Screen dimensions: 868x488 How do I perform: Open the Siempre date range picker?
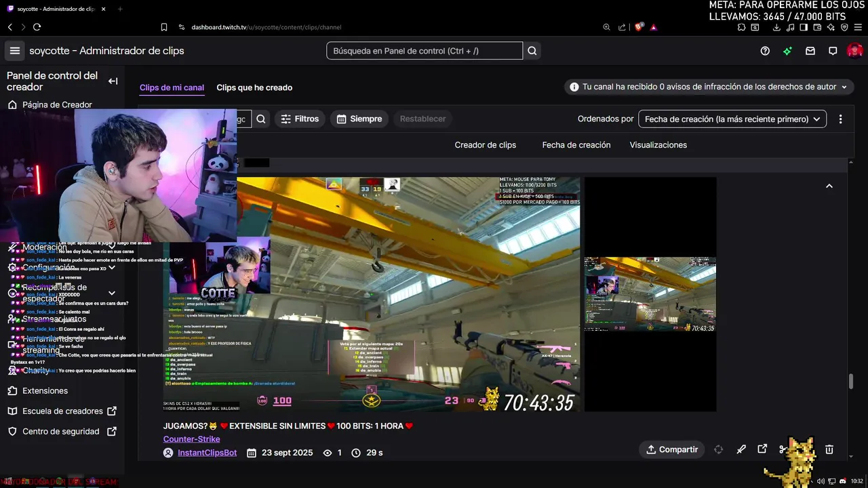pos(359,119)
